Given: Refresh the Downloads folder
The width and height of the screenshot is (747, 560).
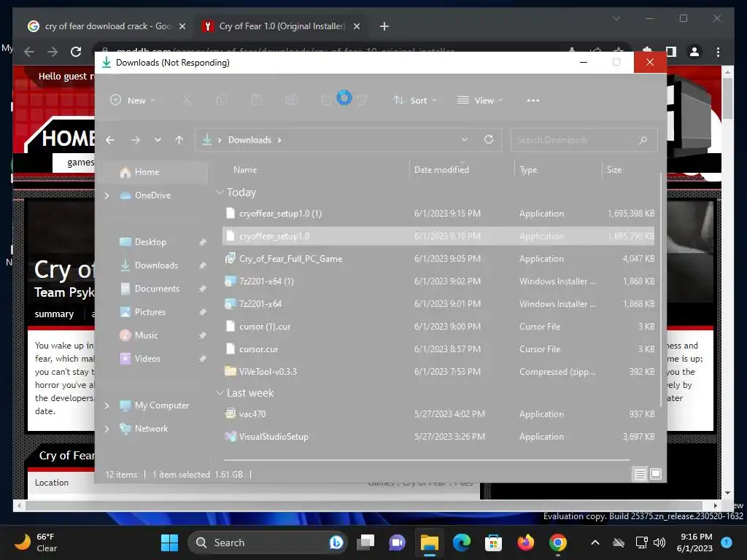Looking at the screenshot, I should click(489, 139).
